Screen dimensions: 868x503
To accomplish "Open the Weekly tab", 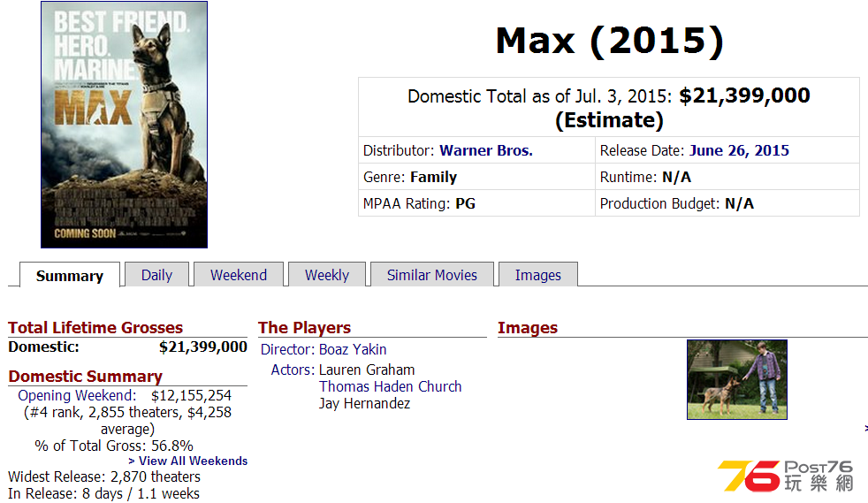I will tap(327, 274).
